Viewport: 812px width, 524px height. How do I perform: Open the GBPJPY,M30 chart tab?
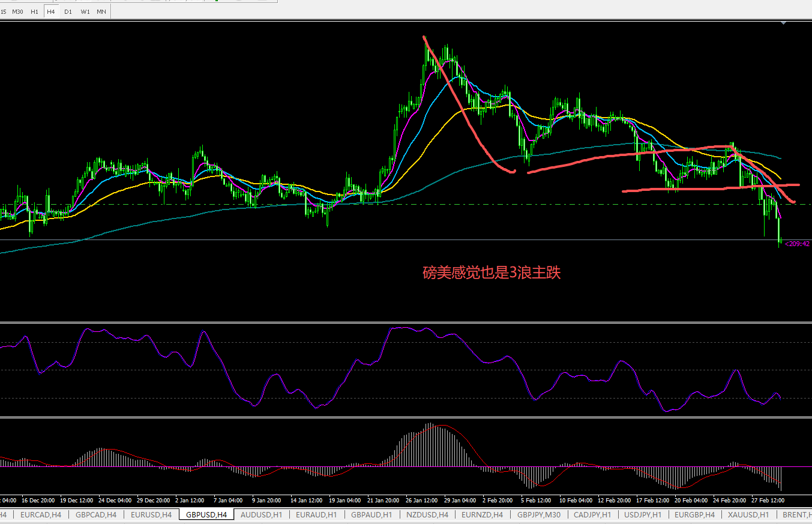pos(538,514)
